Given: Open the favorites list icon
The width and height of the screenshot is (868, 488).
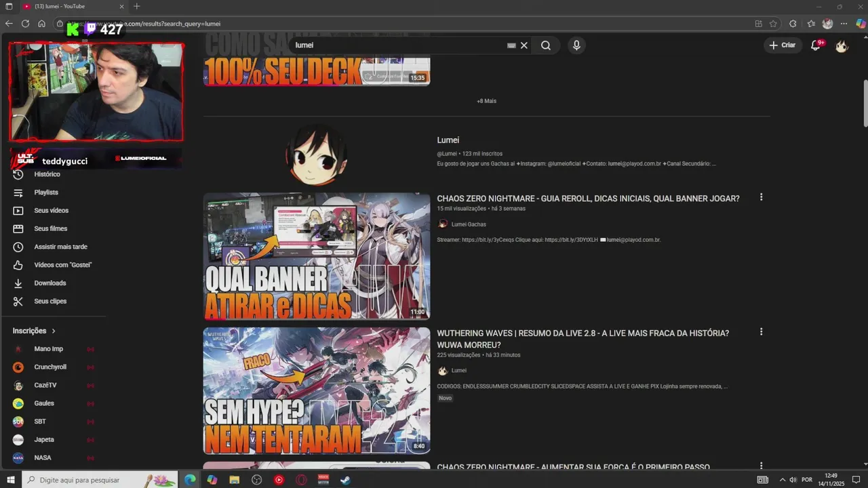Looking at the screenshot, I should point(811,24).
